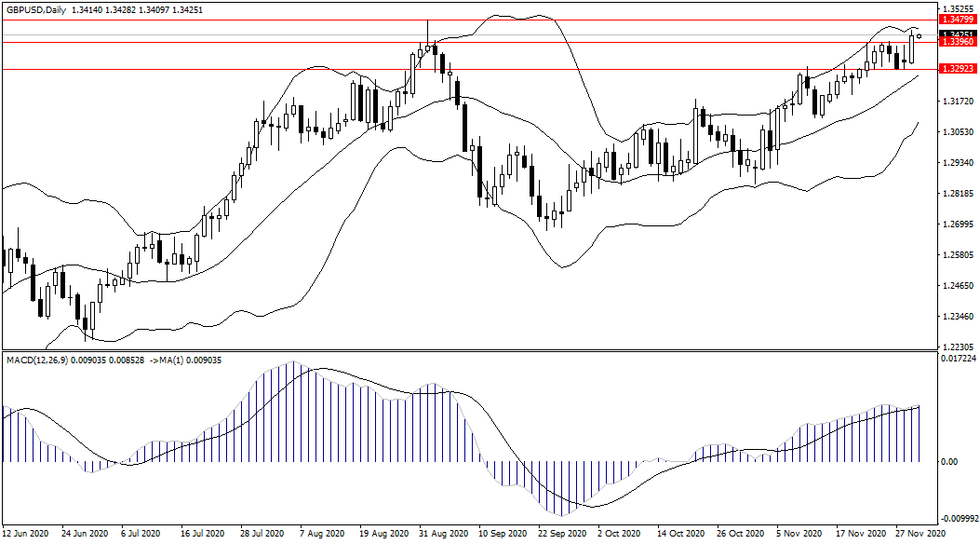The width and height of the screenshot is (980, 544).
Task: Click the 1.22305 price axis value
Action: coord(957,346)
